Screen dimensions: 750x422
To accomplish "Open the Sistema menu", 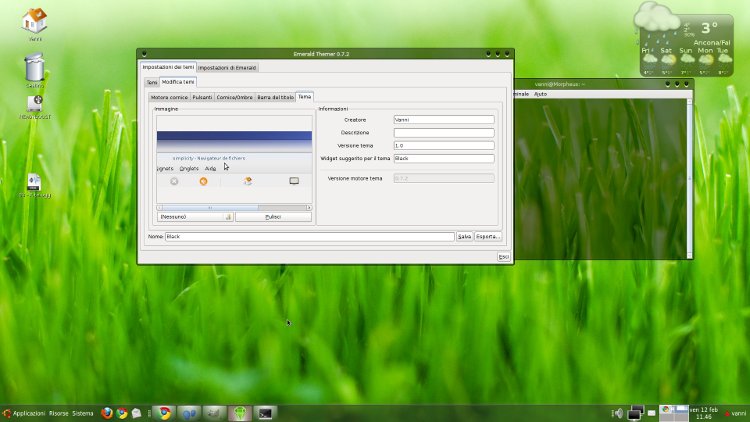I will point(83,413).
